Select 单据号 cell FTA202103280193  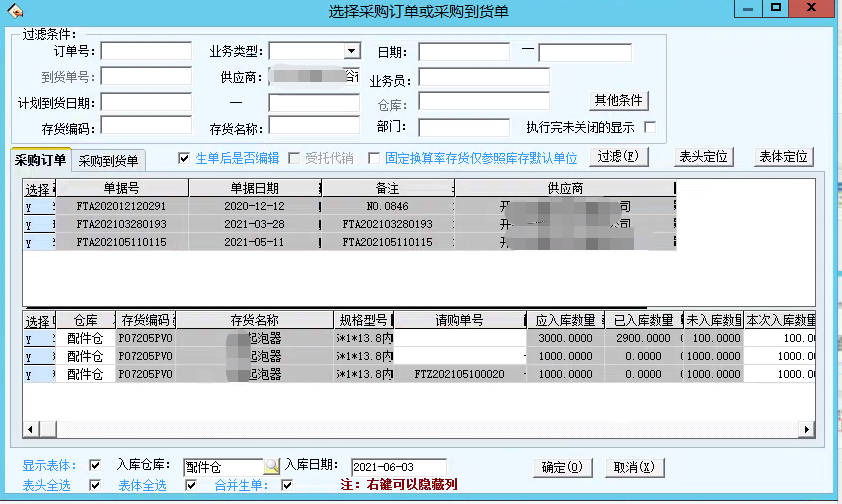coord(121,224)
